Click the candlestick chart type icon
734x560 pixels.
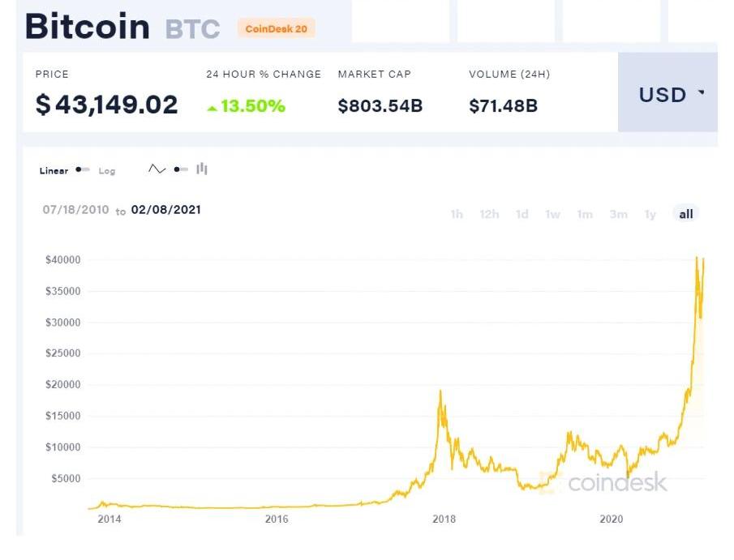202,169
